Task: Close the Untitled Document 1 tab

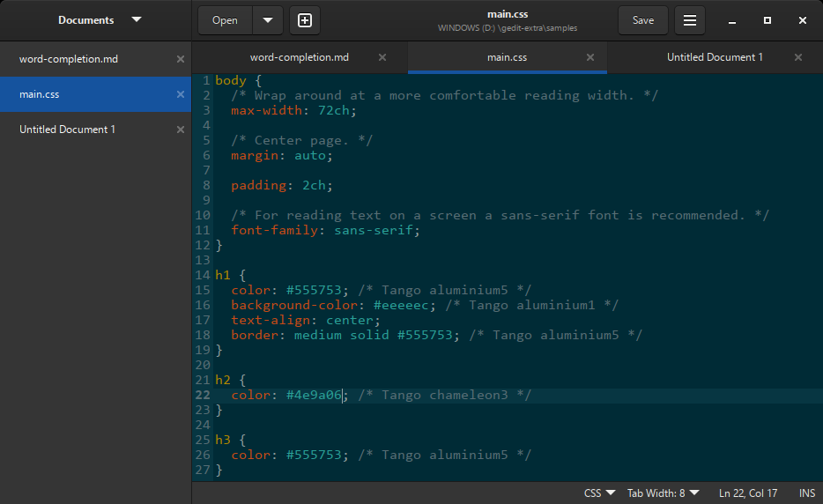Action: click(x=798, y=58)
